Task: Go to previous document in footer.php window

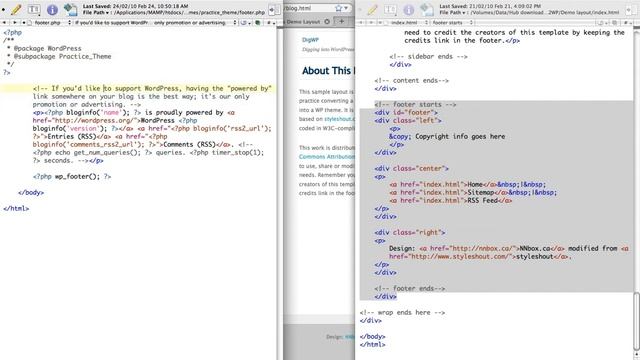Action: [x=4, y=23]
